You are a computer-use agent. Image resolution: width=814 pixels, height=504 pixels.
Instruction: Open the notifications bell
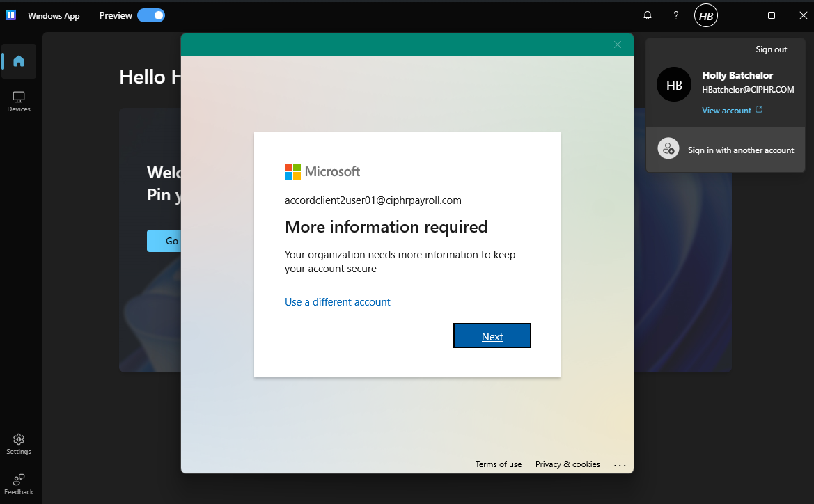[x=648, y=15]
